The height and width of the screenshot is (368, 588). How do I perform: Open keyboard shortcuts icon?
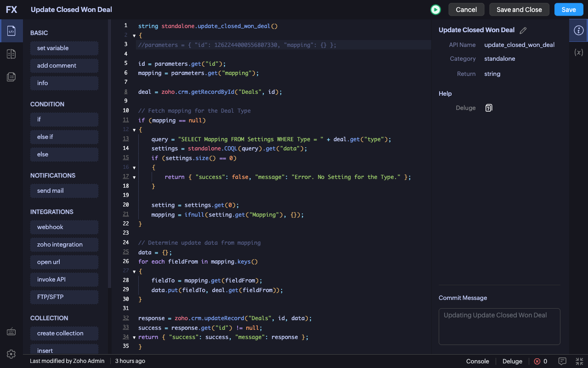click(11, 332)
